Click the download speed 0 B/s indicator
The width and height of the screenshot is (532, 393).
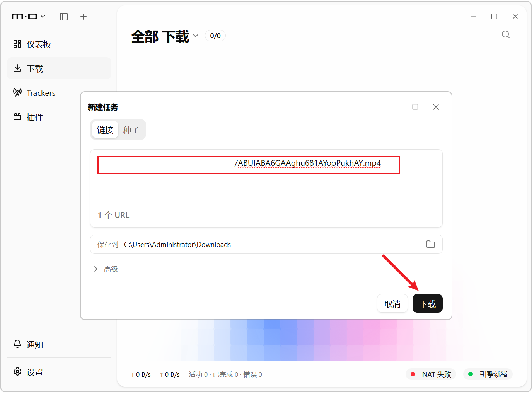(141, 374)
